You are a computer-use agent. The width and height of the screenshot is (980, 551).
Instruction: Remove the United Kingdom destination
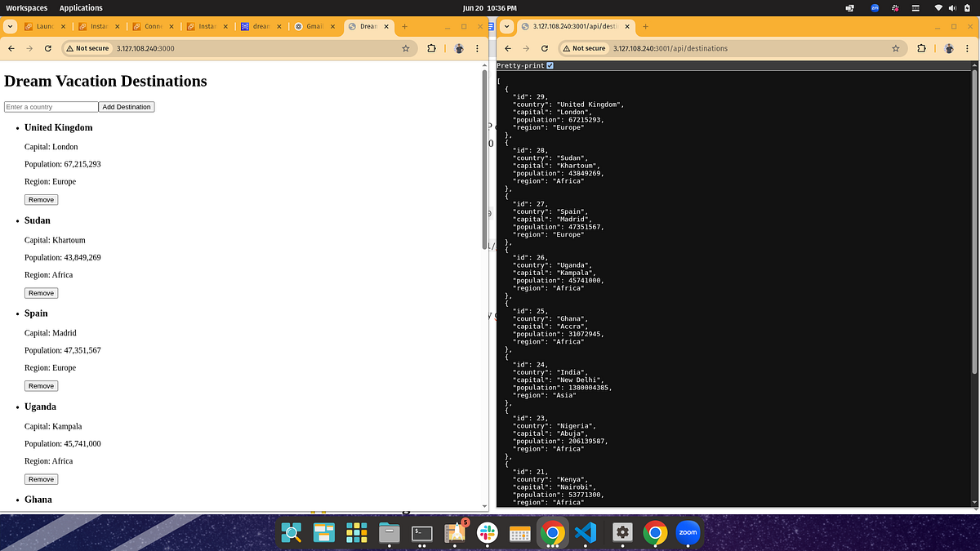click(x=41, y=199)
